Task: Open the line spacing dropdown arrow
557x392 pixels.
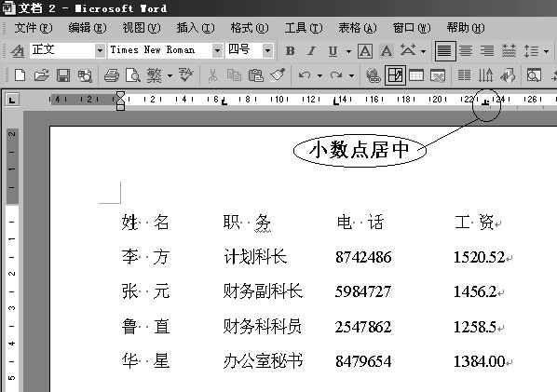Action: point(546,52)
